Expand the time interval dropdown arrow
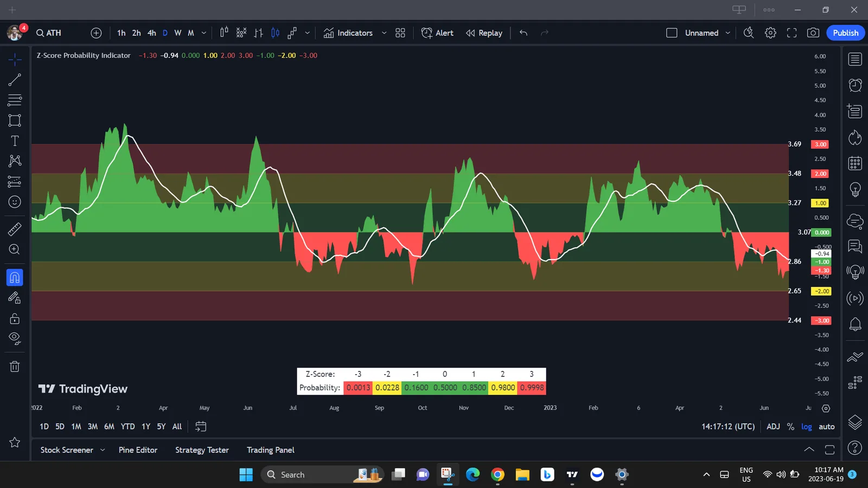This screenshot has width=868, height=488. pos(204,33)
